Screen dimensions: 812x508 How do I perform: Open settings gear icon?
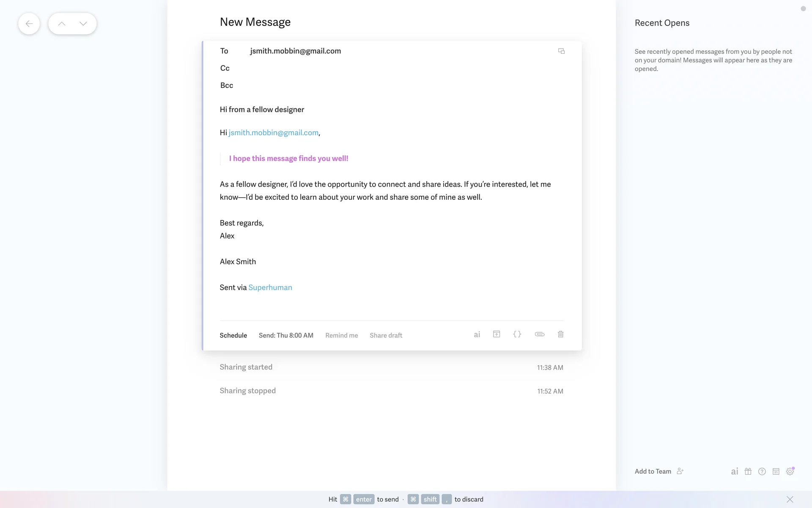tap(790, 471)
